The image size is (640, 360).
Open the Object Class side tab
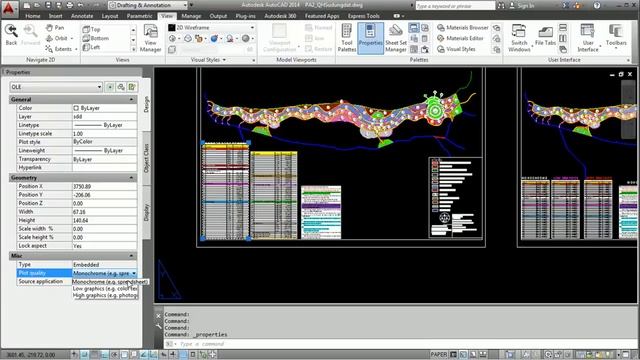tap(146, 158)
